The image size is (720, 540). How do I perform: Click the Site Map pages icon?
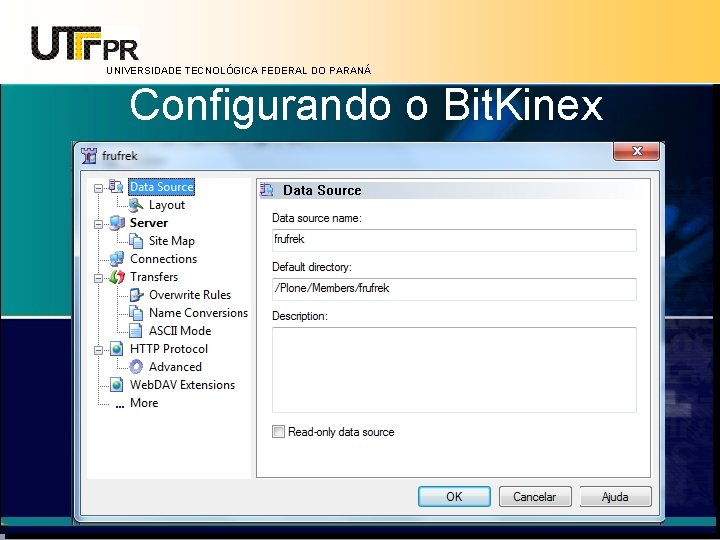pos(135,241)
